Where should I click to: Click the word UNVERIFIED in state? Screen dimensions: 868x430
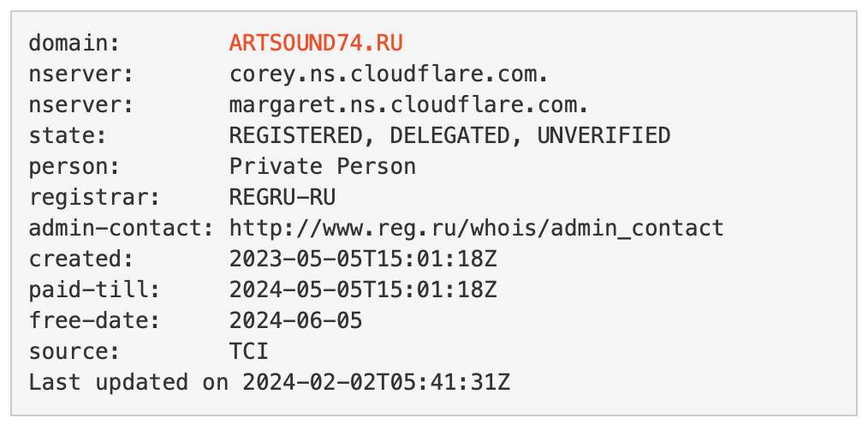pyautogui.click(x=603, y=135)
